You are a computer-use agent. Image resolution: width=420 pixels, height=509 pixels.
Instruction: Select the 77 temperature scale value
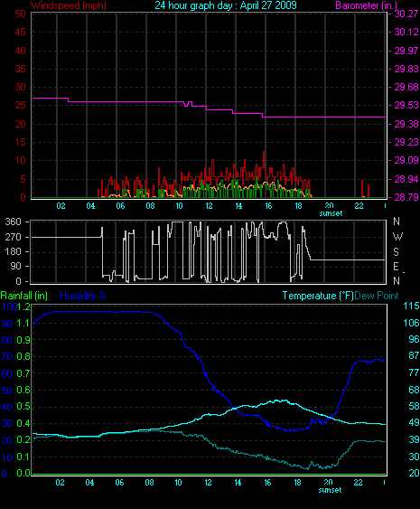click(x=414, y=372)
